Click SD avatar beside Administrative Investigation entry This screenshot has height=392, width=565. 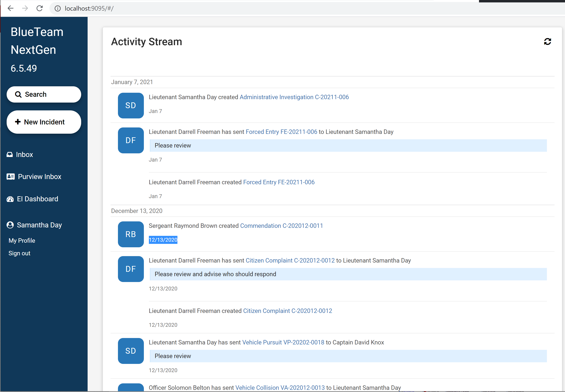click(x=131, y=105)
